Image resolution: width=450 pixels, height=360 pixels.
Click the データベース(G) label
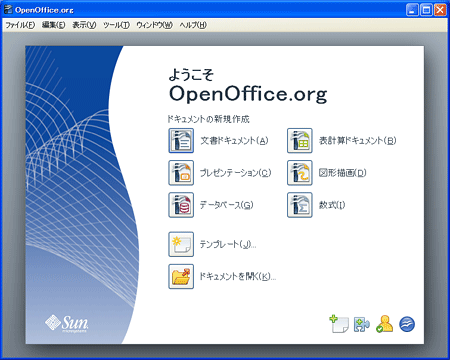[227, 205]
